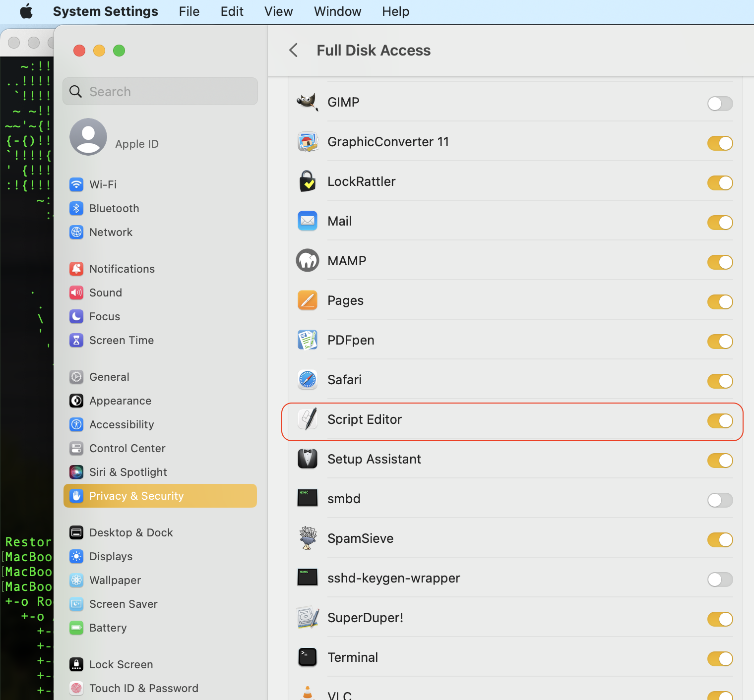Click the settings Search field

160,91
